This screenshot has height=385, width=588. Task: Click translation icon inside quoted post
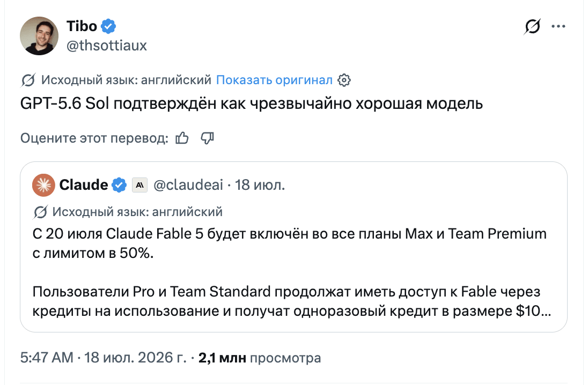(x=40, y=212)
